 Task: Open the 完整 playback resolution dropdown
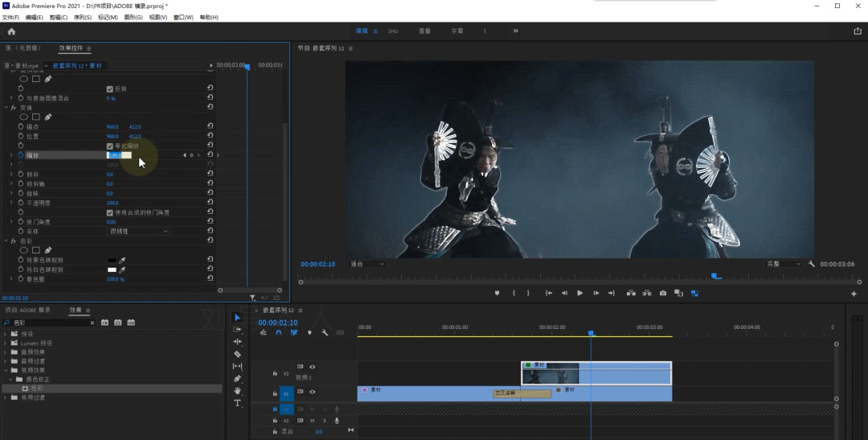pos(784,264)
